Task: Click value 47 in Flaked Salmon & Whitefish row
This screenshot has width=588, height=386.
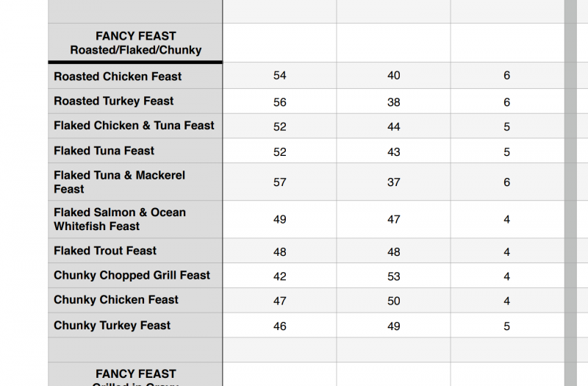Action: tap(394, 219)
